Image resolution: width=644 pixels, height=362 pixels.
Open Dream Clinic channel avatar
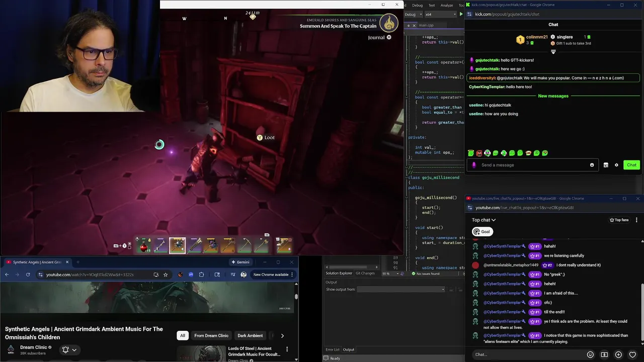pos(11,349)
